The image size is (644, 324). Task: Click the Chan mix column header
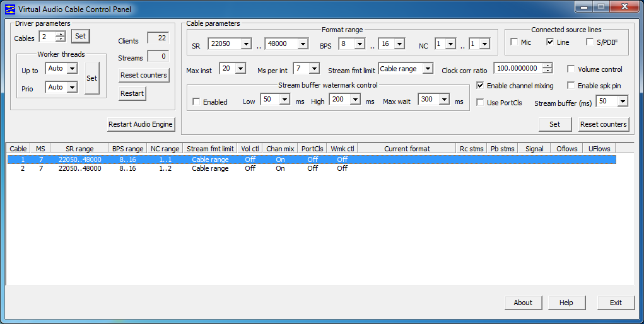pos(280,149)
